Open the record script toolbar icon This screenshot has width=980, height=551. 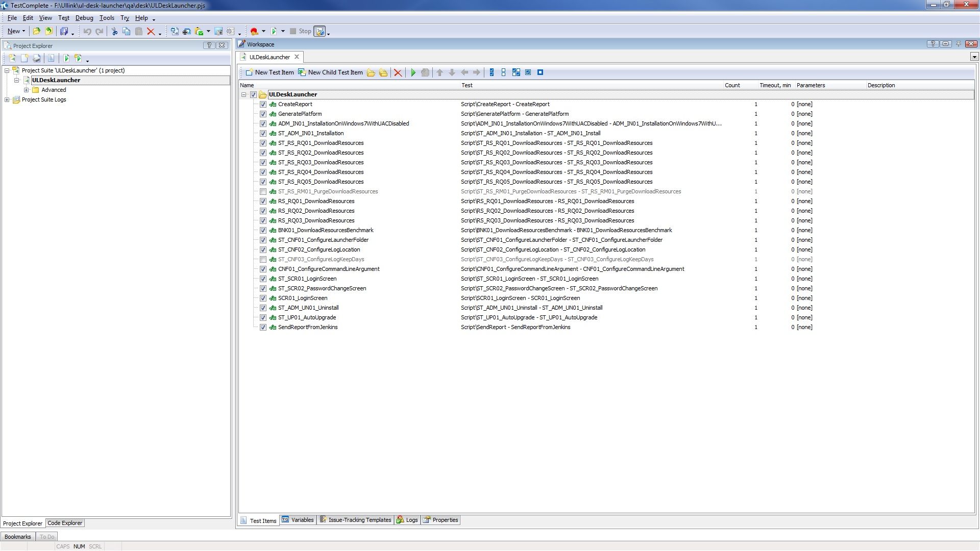[255, 31]
